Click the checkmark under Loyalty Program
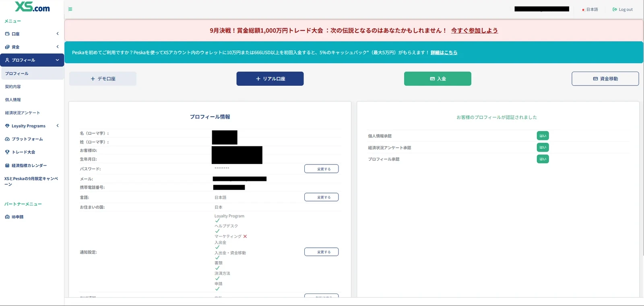 [217, 221]
